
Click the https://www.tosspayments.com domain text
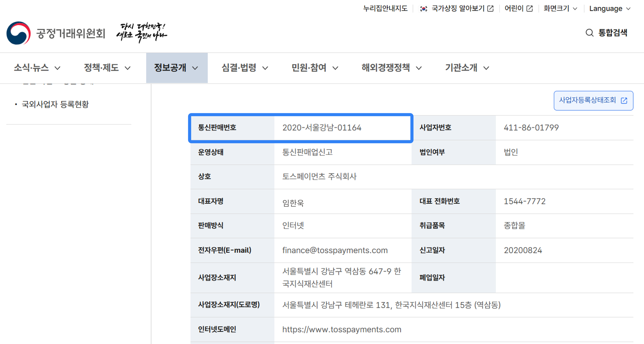(x=341, y=329)
